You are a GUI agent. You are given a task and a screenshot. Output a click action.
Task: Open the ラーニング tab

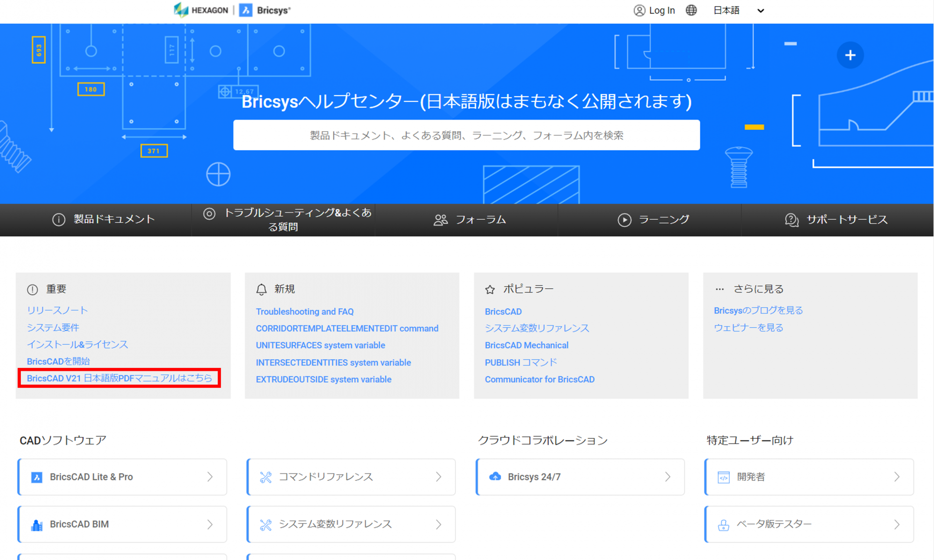[653, 220]
